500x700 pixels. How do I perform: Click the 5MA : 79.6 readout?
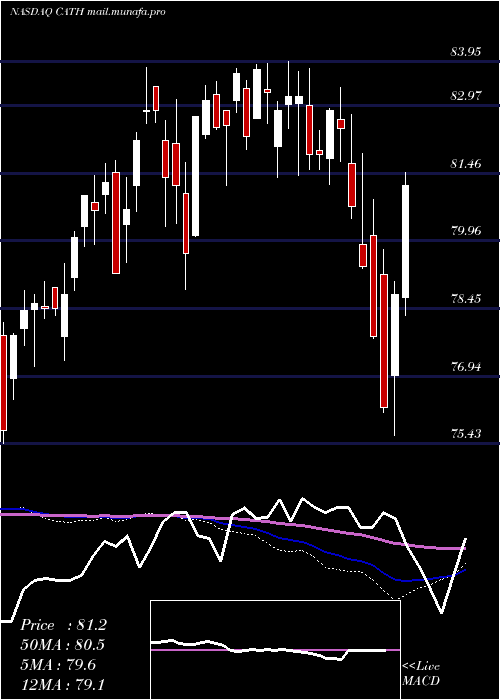[59, 665]
